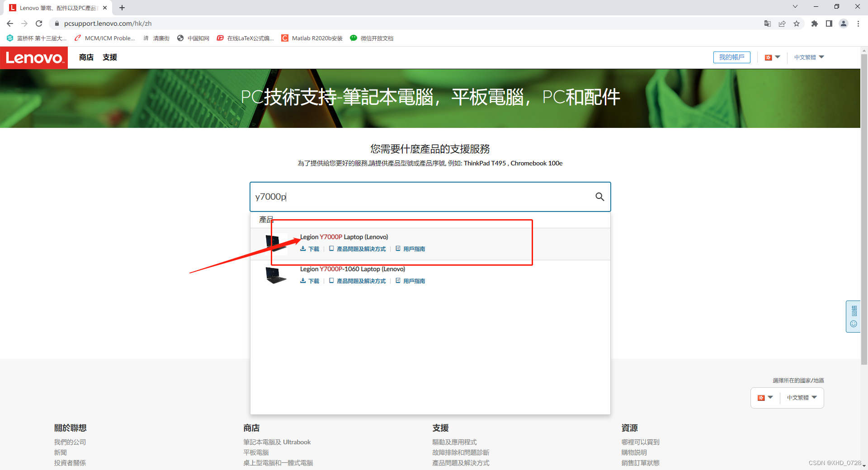Image resolution: width=868 pixels, height=470 pixels.
Task: Open footer link 產品問題及解決方式
Action: 461,463
